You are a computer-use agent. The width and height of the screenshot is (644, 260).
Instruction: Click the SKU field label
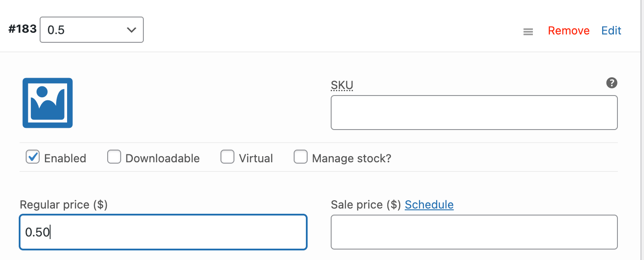342,86
